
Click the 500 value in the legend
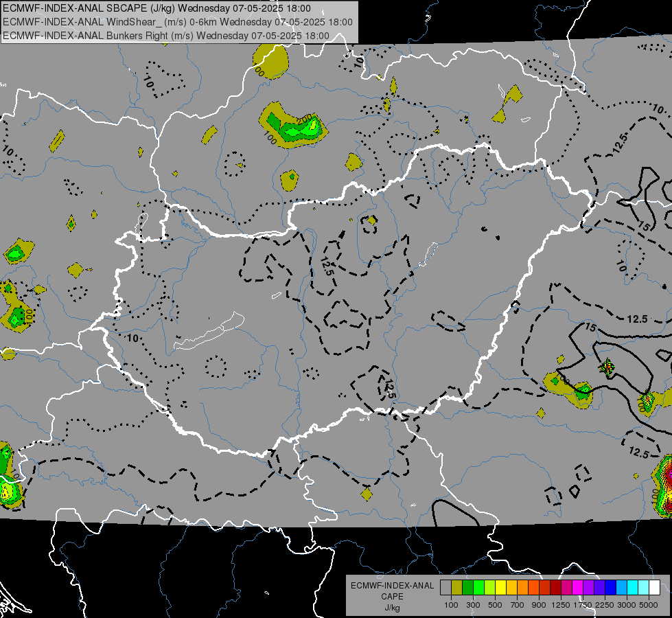pos(495,605)
